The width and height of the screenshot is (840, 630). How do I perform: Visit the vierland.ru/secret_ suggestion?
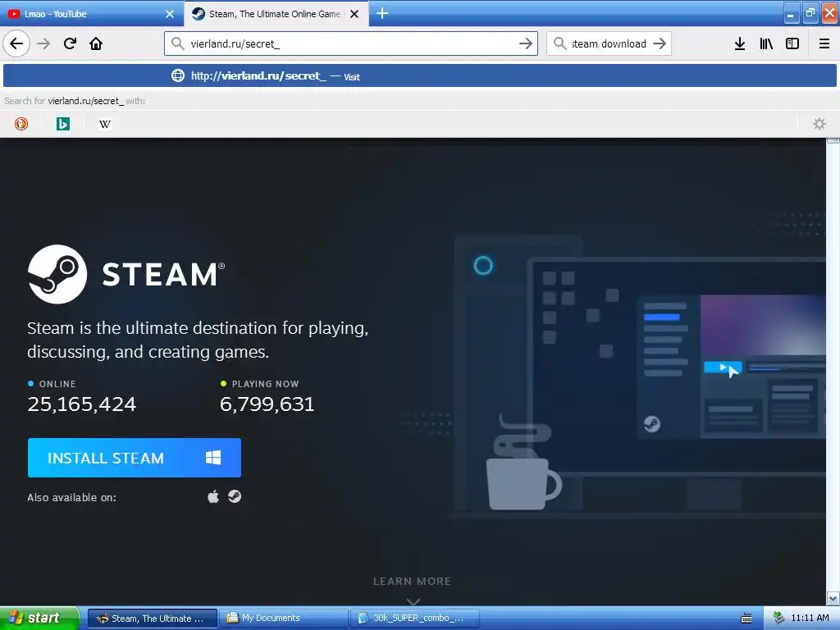coord(419,75)
